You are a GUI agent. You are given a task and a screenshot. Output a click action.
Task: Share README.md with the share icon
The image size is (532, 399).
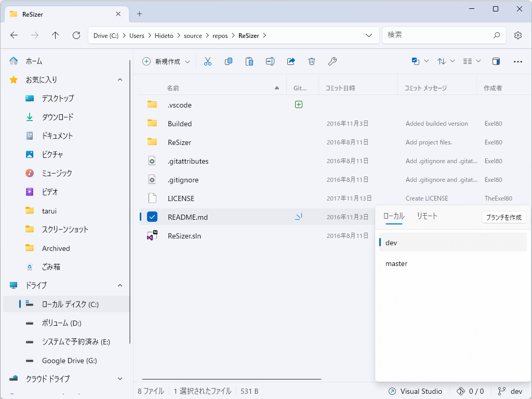(291, 61)
